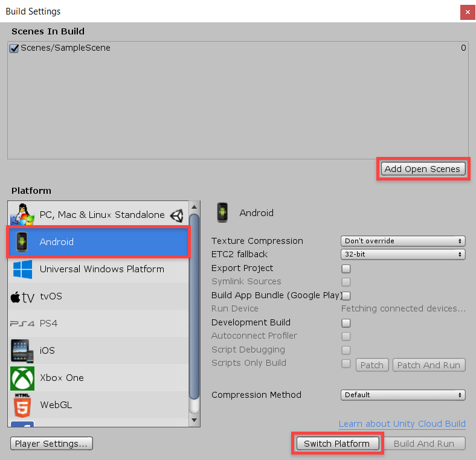
Task: Click the Apple tv icon for tvOS
Action: (22, 297)
